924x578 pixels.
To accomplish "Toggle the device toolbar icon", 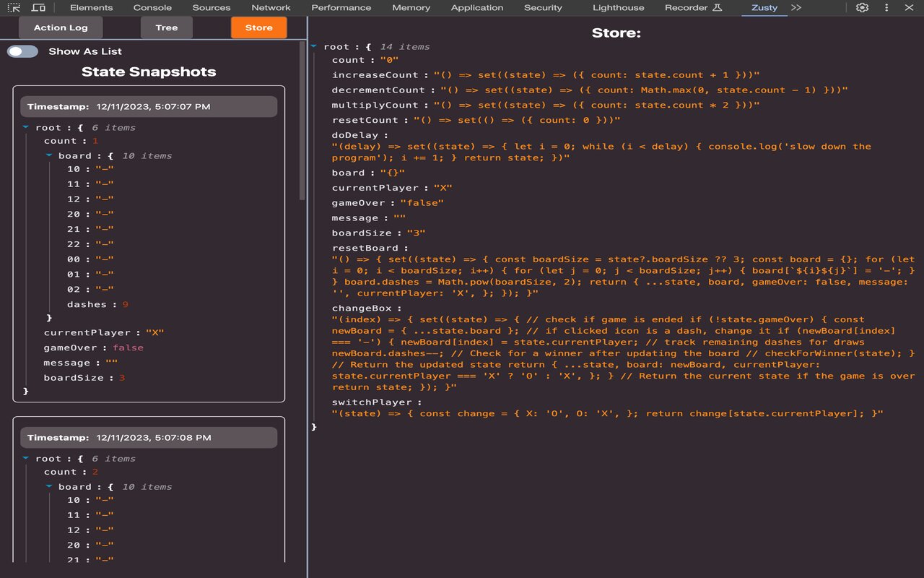I will tap(38, 7).
